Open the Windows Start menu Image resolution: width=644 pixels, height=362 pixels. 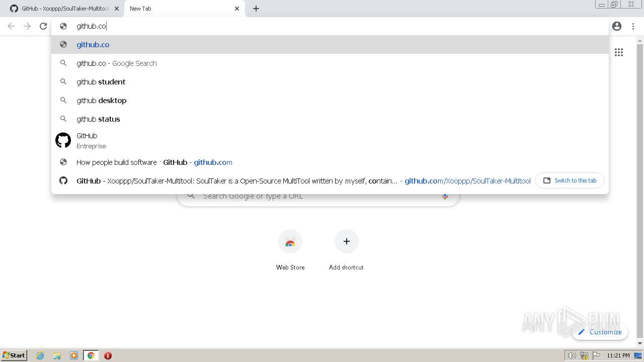coord(14,355)
